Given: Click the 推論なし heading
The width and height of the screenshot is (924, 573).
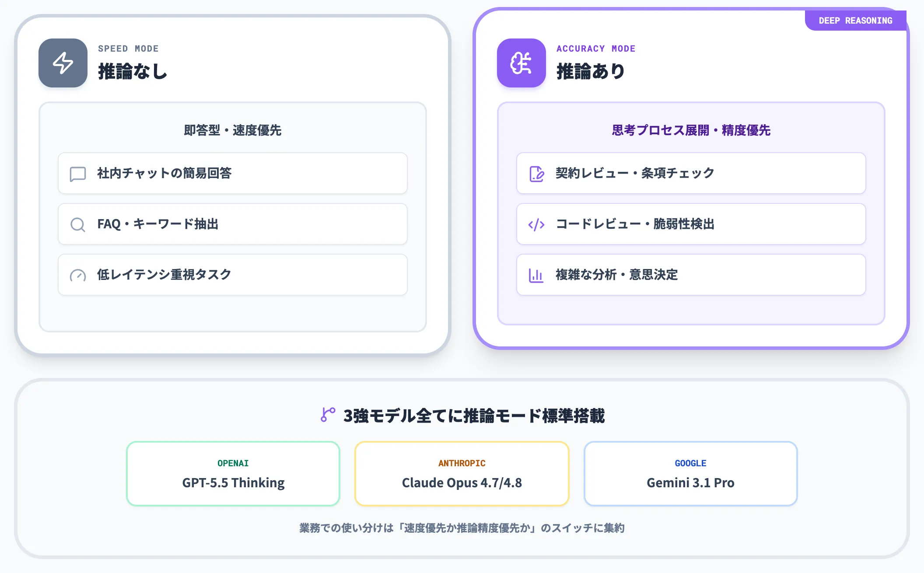Looking at the screenshot, I should (133, 71).
